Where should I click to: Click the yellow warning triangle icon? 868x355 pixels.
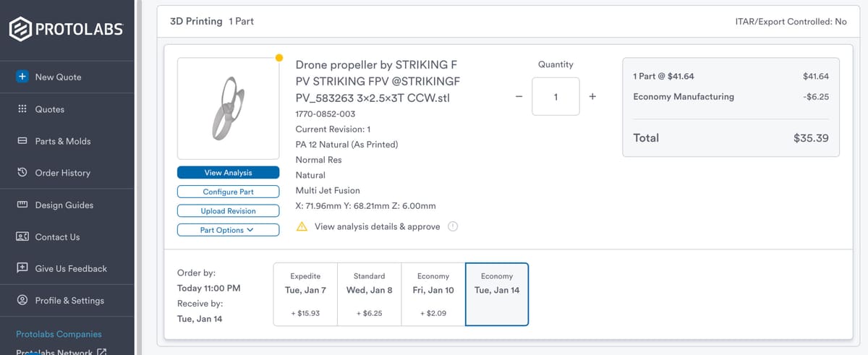pos(302,226)
